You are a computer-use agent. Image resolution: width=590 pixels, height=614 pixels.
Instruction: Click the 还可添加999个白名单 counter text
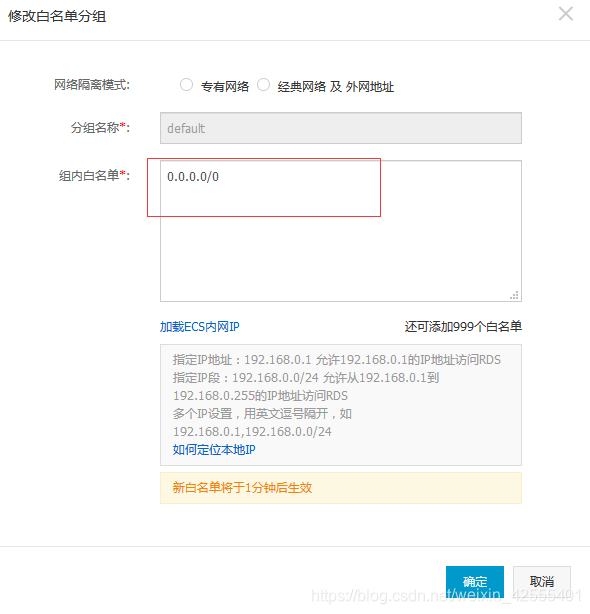tap(463, 327)
